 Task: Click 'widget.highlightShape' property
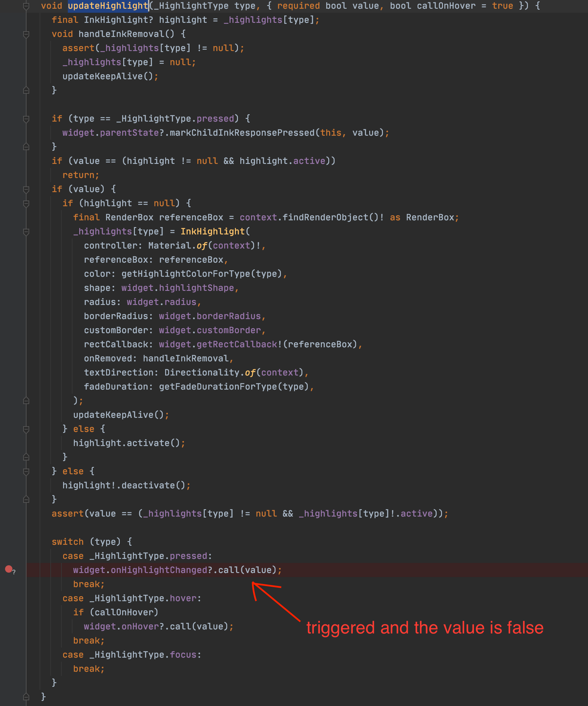pos(178,288)
